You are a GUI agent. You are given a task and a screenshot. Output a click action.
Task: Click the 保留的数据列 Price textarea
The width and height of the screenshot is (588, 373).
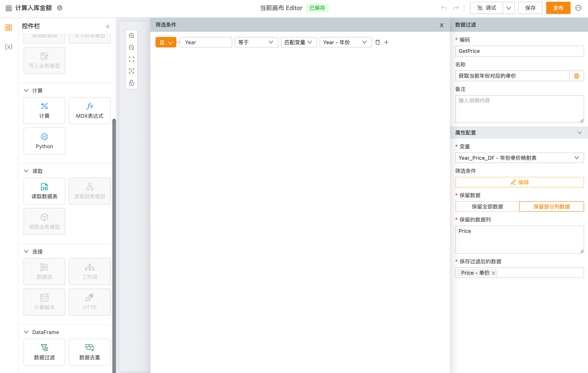[519, 240]
